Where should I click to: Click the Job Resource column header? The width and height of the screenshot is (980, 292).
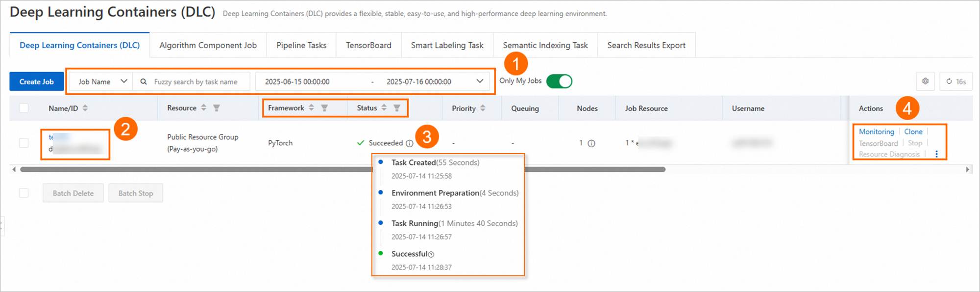coord(646,108)
